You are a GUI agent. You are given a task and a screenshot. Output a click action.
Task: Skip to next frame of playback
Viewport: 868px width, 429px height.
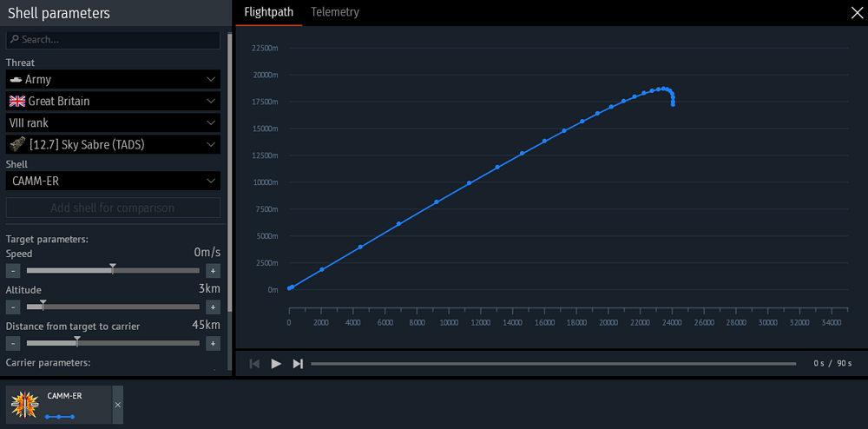pos(298,364)
